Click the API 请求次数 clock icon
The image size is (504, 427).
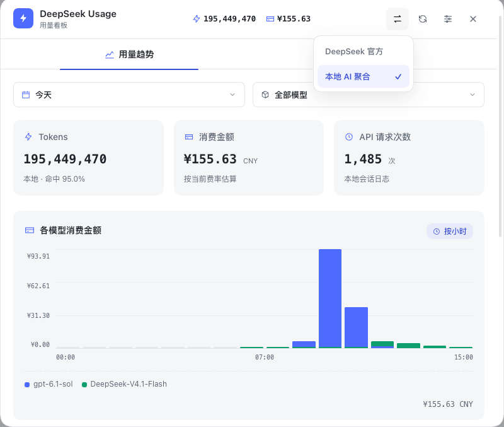point(349,137)
